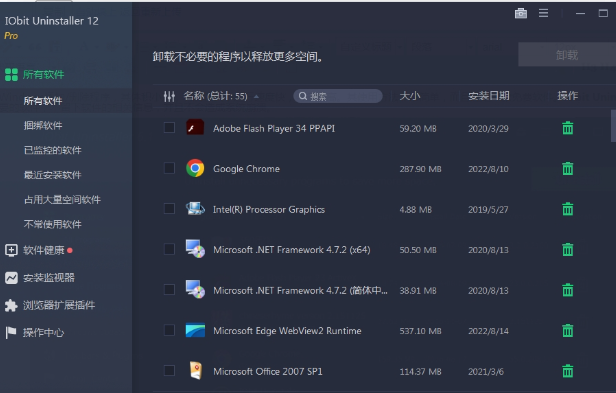The width and height of the screenshot is (616, 393).
Task: Minimize the IObit Uninstaller window
Action: click(580, 14)
